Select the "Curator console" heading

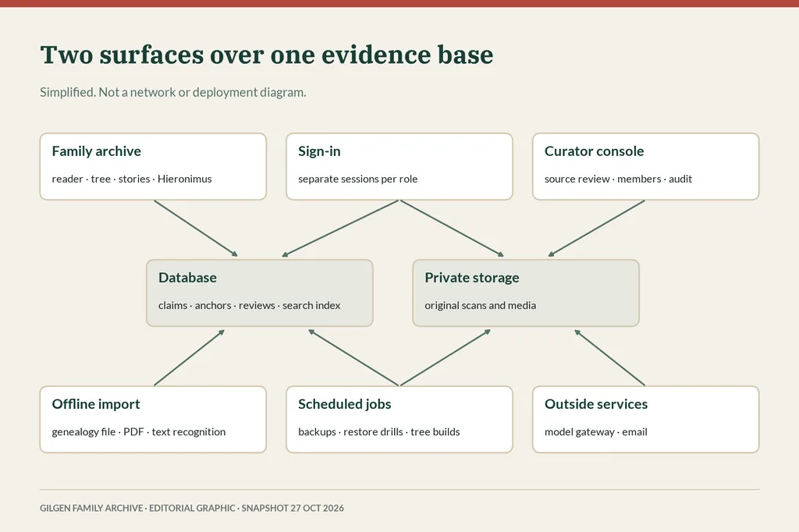(x=594, y=151)
